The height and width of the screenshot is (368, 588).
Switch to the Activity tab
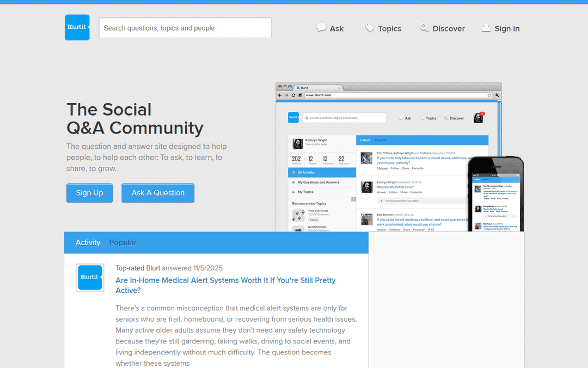[x=88, y=243]
